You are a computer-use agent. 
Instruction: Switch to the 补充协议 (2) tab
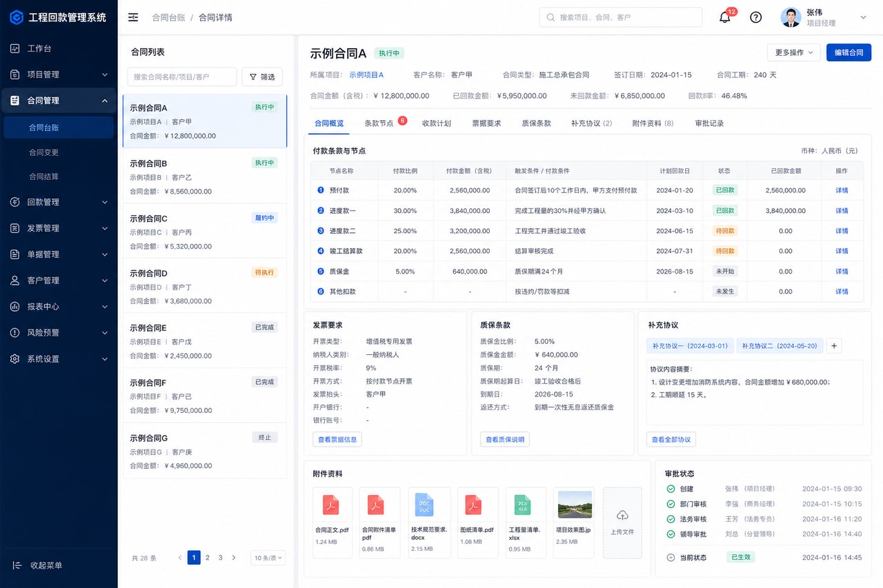[592, 123]
